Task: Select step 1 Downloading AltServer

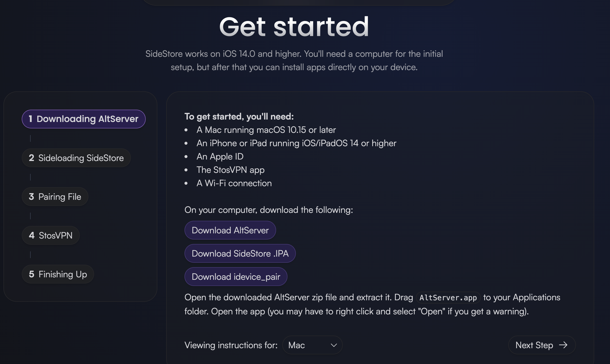Action: click(x=84, y=119)
